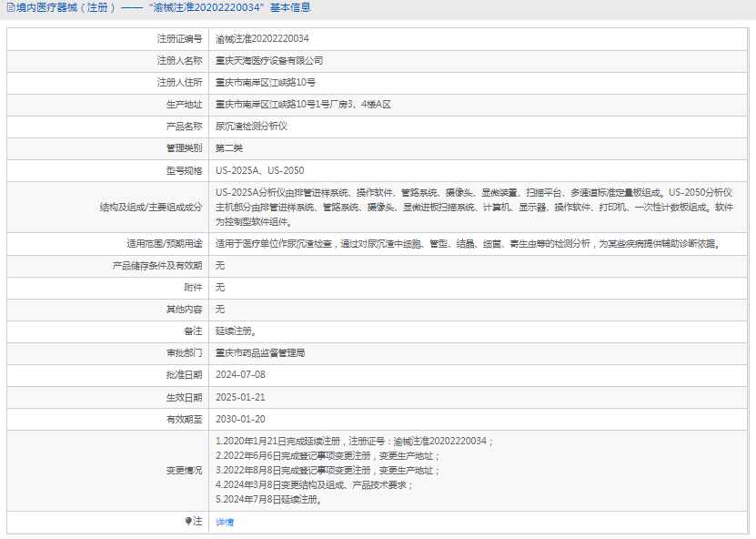The height and width of the screenshot is (539, 756).
Task: Click the 审批部门 label
Action: pyautogui.click(x=184, y=353)
